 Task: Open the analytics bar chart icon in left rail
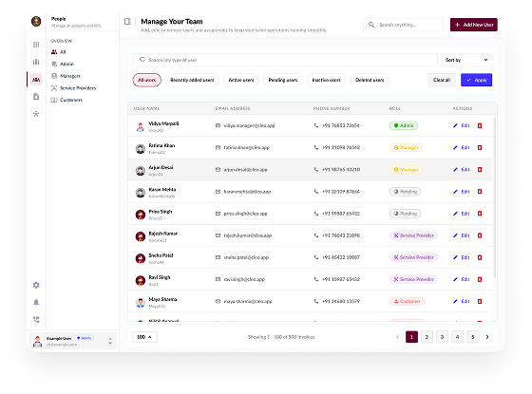coord(36,62)
